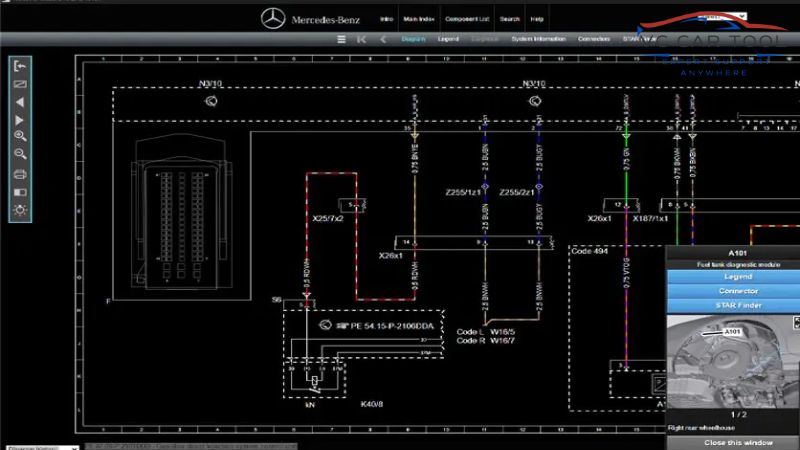
Task: Open the Main Index menu
Action: [417, 19]
